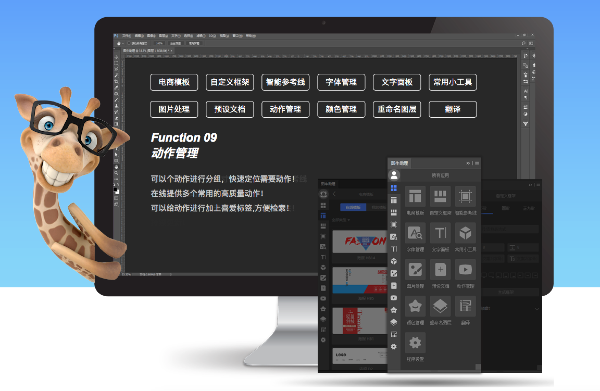Image resolution: width=600 pixels, height=391 pixels.
Task: Collapse the front panel with the double-arrow icon
Action: click(468, 163)
